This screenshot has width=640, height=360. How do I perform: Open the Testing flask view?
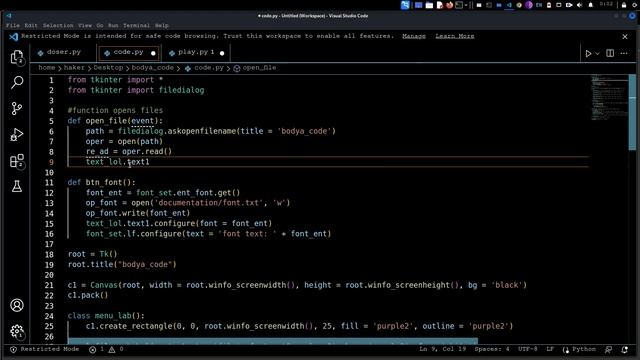click(17, 187)
